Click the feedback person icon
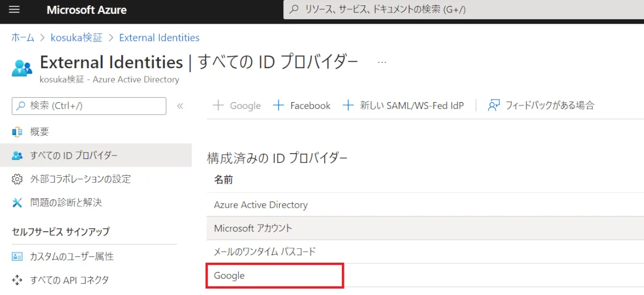The image size is (644, 295). click(494, 105)
